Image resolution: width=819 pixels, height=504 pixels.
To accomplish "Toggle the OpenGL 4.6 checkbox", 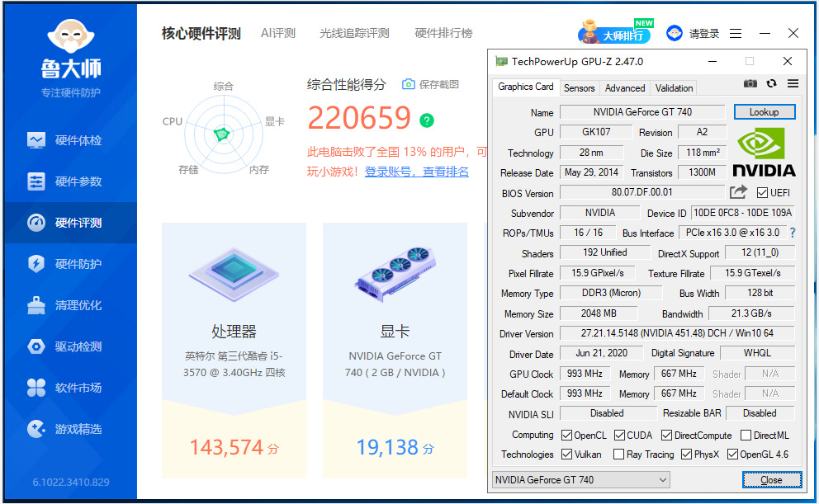I will point(732,455).
